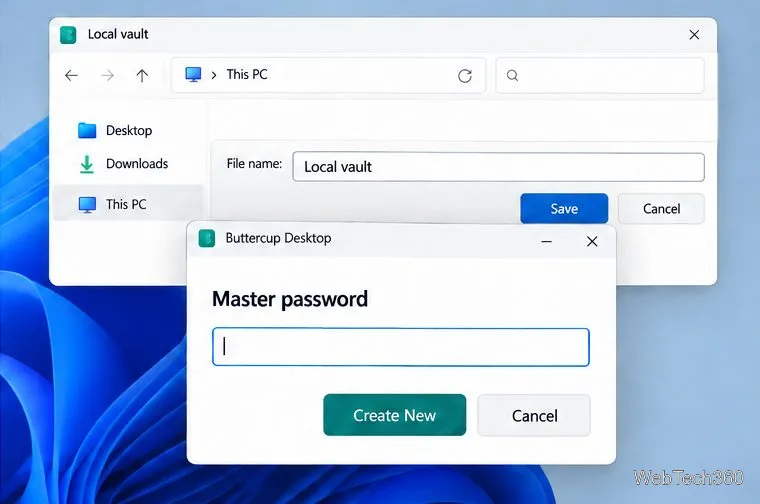The width and height of the screenshot is (760, 504).
Task: Focus the search box in Local vault dialog
Action: click(600, 75)
